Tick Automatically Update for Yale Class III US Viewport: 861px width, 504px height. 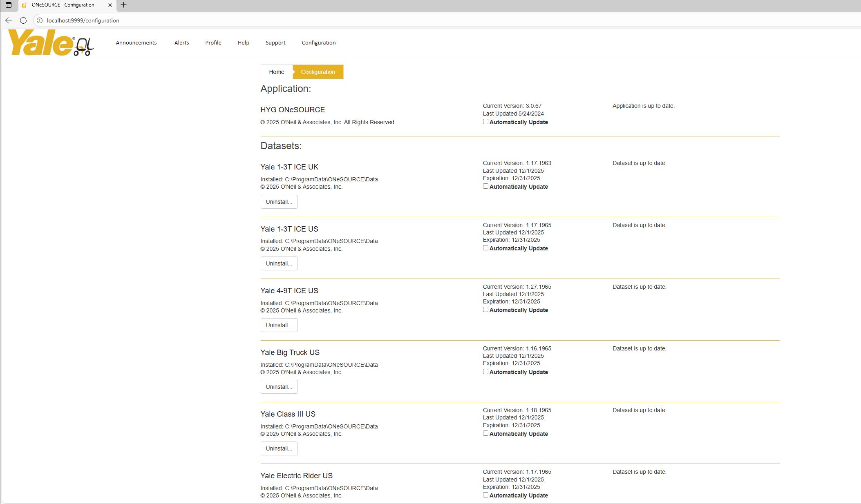(485, 433)
